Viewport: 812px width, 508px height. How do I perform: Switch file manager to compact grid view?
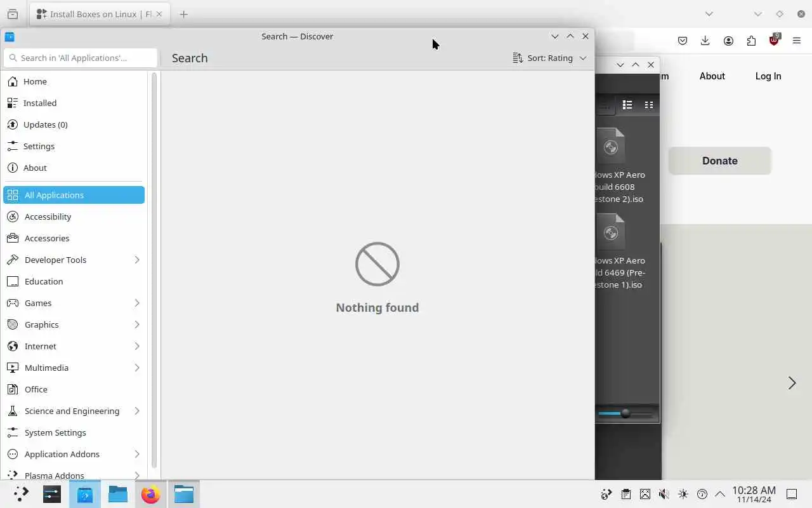pos(649,105)
